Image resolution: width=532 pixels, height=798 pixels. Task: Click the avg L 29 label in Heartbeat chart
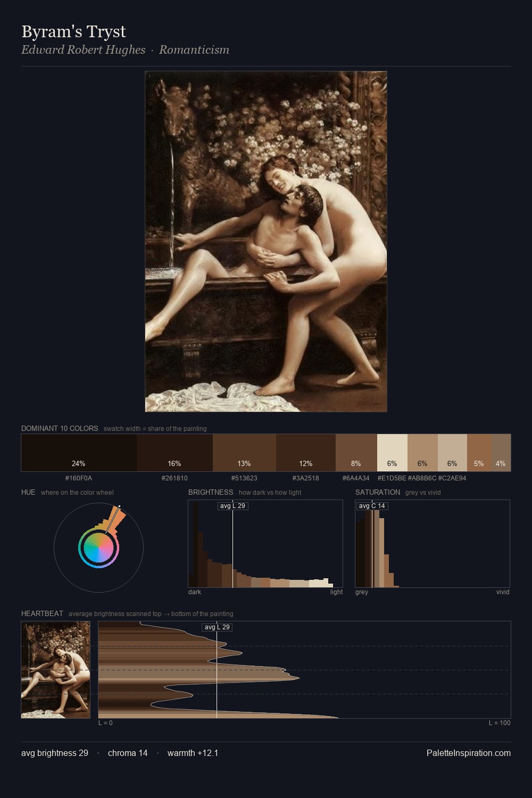217,627
